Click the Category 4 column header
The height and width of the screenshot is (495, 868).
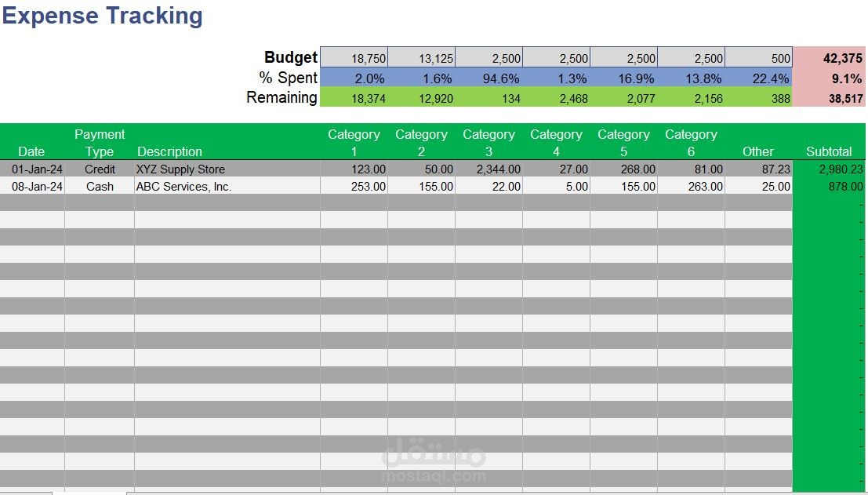[x=557, y=143]
